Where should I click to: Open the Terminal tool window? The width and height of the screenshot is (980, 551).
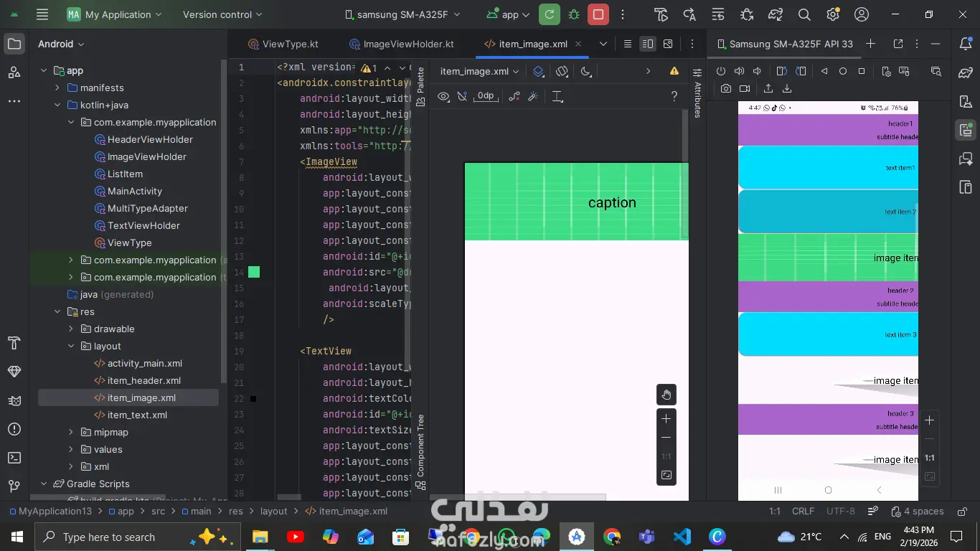pos(14,458)
